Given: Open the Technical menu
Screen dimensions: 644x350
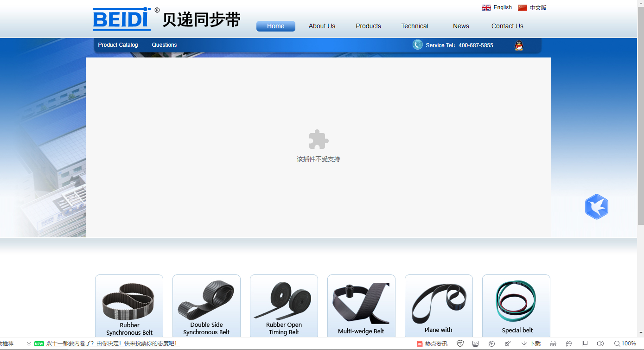Looking at the screenshot, I should (x=414, y=26).
